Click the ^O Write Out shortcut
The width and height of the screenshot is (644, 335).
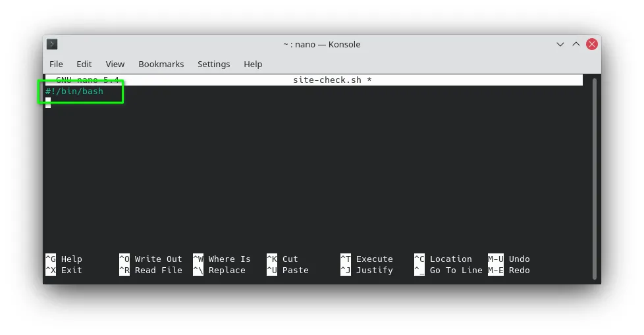tap(150, 259)
